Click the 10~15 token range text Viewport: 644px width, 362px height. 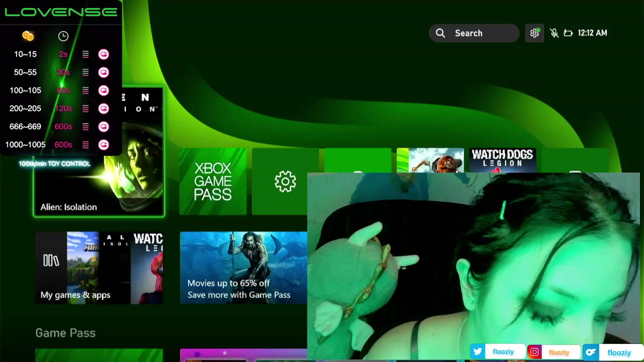coord(25,54)
